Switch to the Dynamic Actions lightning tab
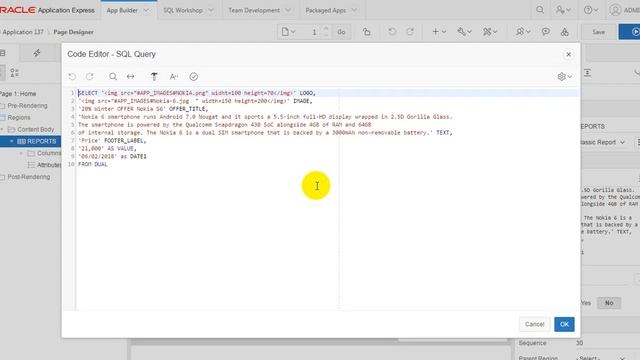The image size is (640, 360). pos(37,53)
